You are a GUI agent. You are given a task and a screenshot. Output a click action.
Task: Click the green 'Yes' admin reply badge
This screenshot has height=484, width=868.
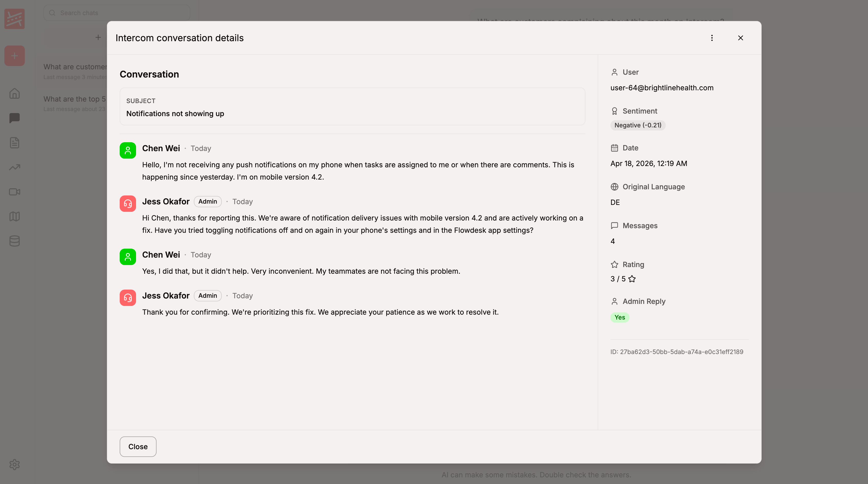(x=620, y=317)
